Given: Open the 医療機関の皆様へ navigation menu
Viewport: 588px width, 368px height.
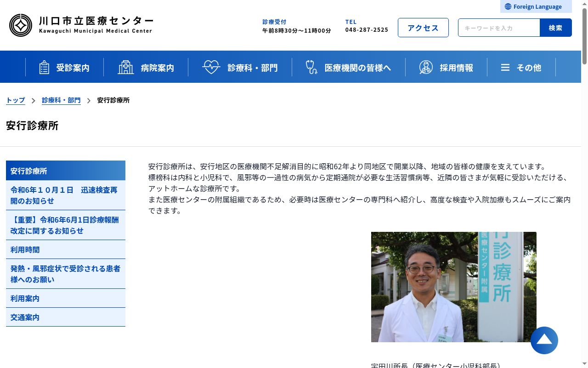Looking at the screenshot, I should (x=348, y=67).
